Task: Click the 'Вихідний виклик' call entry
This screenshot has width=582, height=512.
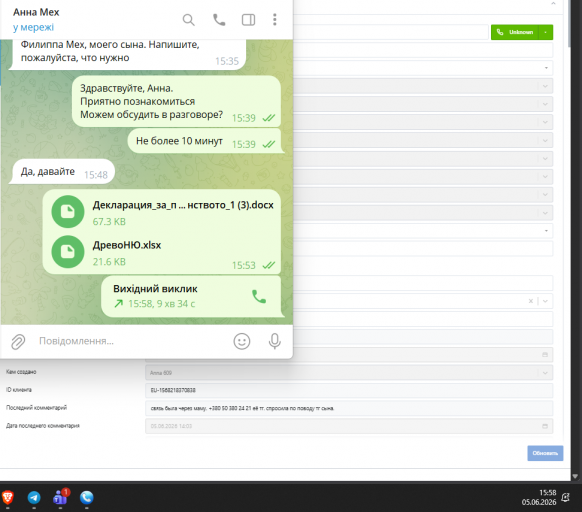Action: (x=192, y=296)
